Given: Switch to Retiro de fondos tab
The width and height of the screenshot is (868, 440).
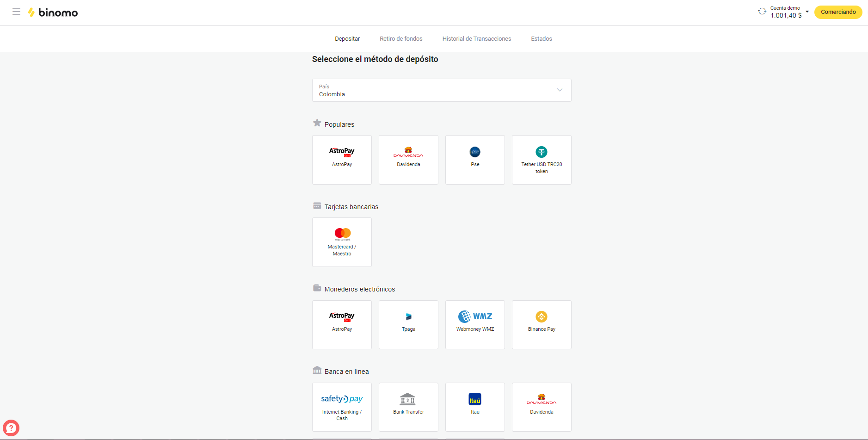Looking at the screenshot, I should click(401, 39).
